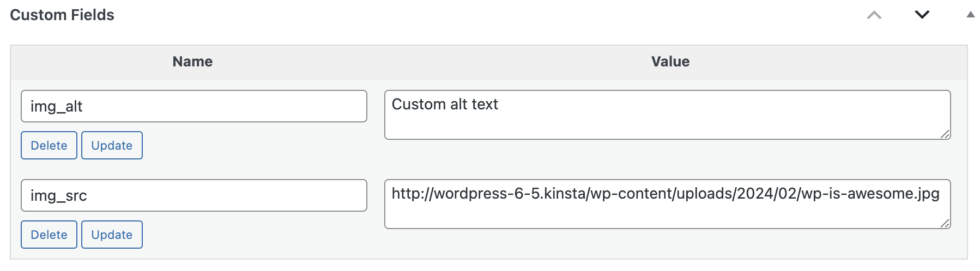This screenshot has width=980, height=271.
Task: Place cursor after wp-is-awesome.jpg in URL
Action: [940, 194]
